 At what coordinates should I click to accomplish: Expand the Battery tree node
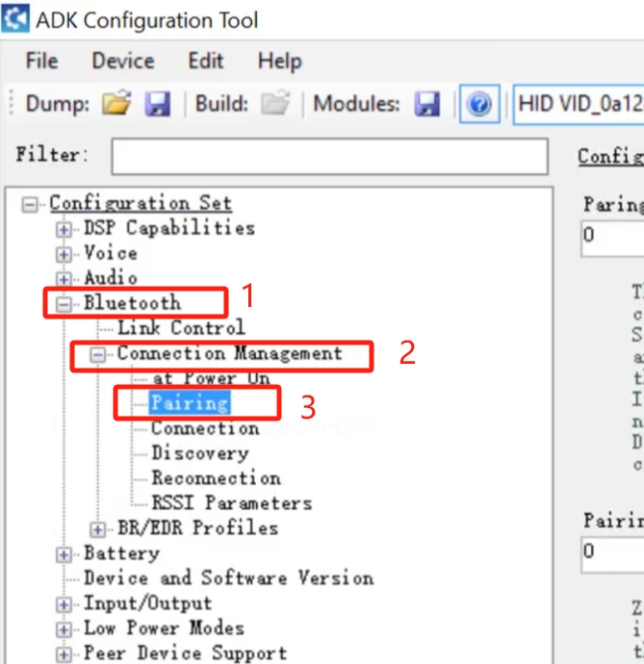(64, 554)
